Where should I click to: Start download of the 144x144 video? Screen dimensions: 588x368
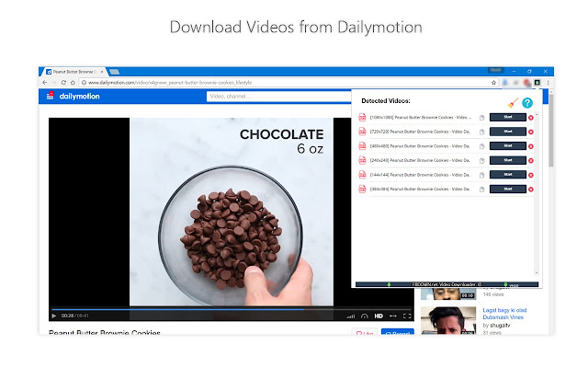click(508, 175)
